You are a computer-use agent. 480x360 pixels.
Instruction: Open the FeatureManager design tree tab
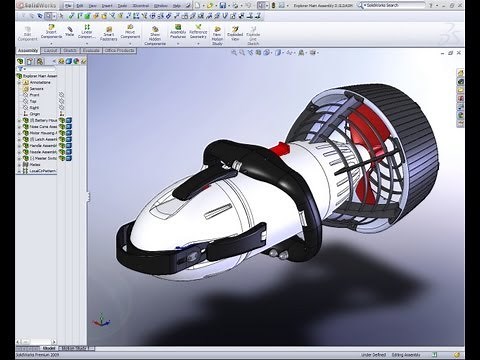pyautogui.click(x=21, y=61)
